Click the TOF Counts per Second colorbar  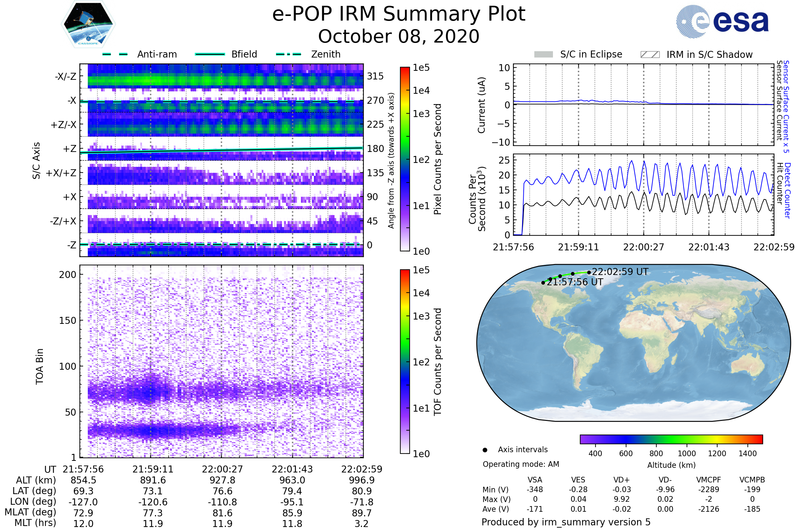tap(405, 362)
